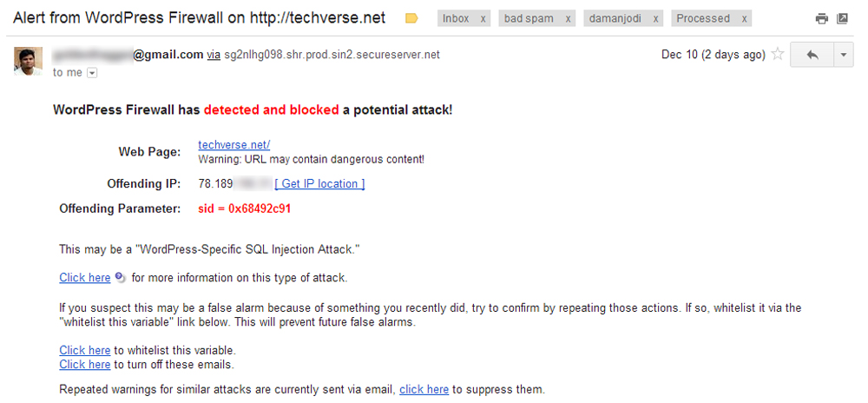Print this email with the printer icon
Screen dimensions: 868x403
point(822,19)
